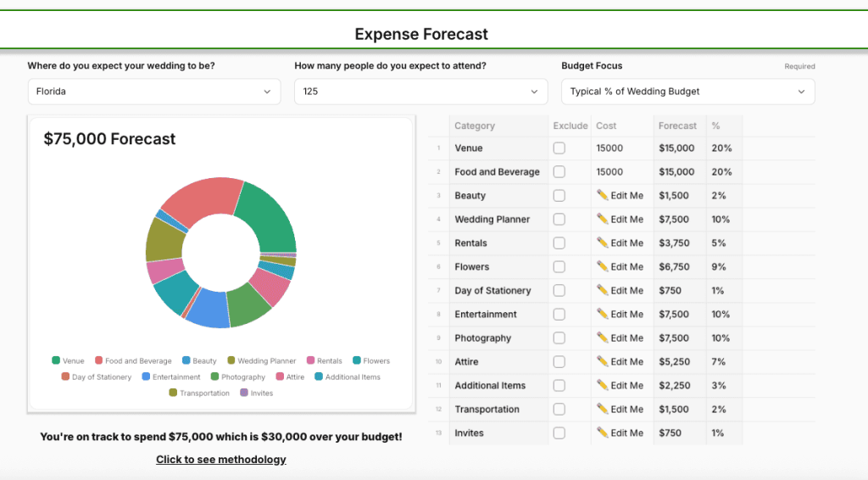
Task: Enable Exclude for Additional Items
Action: 559,385
